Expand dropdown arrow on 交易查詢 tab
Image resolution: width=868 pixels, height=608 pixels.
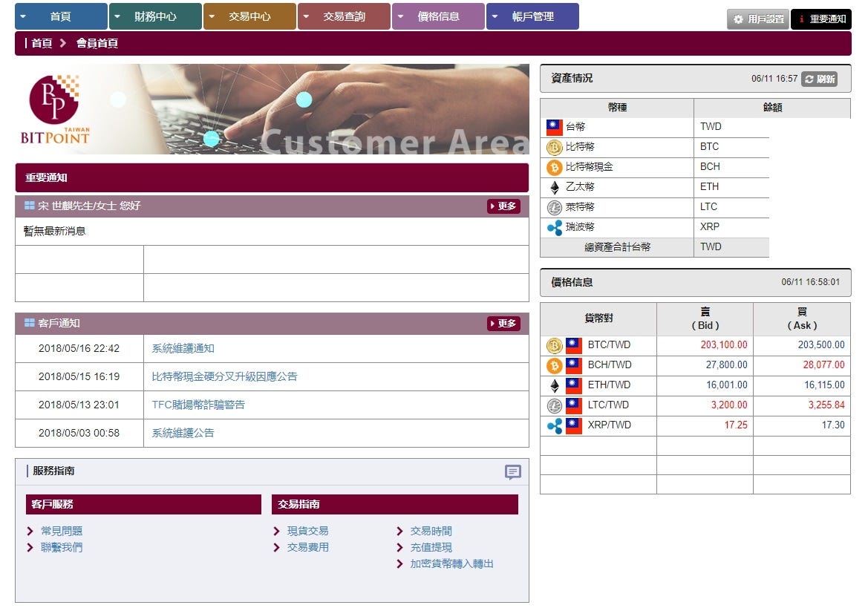click(306, 16)
